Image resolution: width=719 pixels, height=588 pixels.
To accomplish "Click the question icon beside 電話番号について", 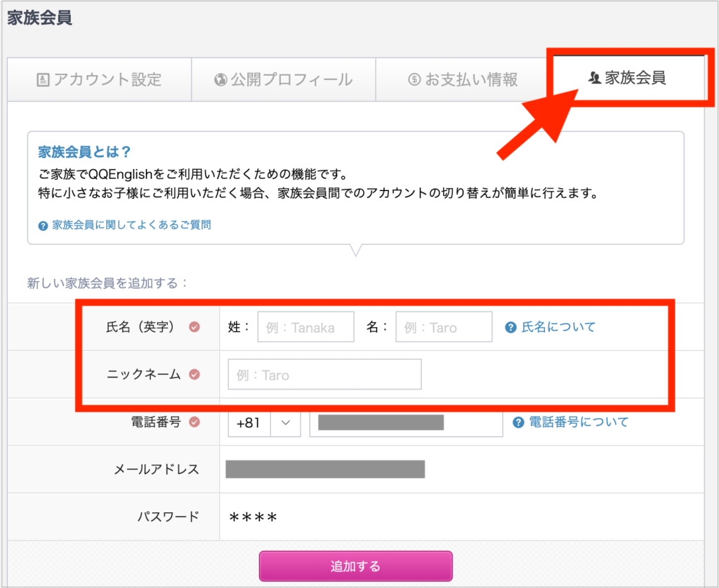I will [518, 422].
